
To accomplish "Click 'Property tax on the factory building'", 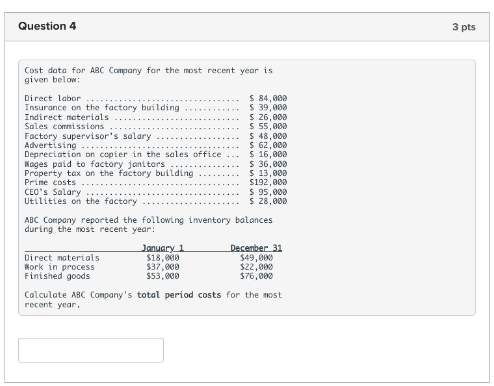I will coord(109,173).
